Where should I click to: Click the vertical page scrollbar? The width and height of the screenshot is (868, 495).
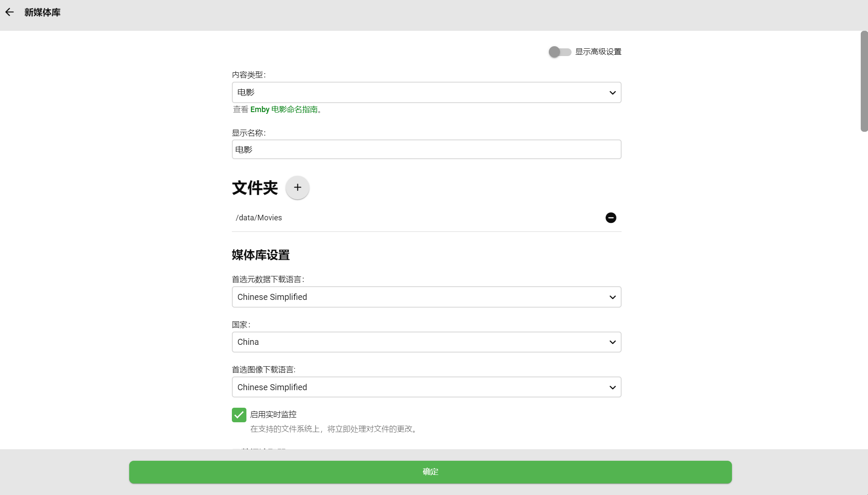point(864,81)
